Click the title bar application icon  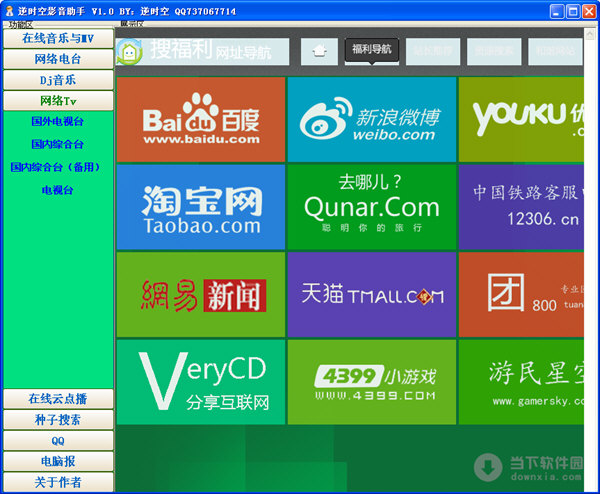pos(9,11)
